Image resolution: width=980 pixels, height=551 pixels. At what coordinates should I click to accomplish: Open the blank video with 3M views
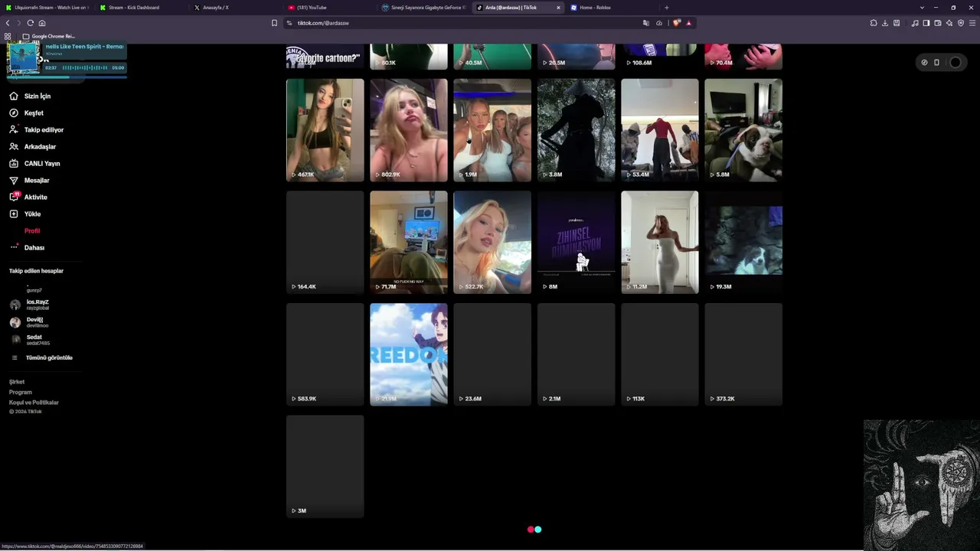325,466
